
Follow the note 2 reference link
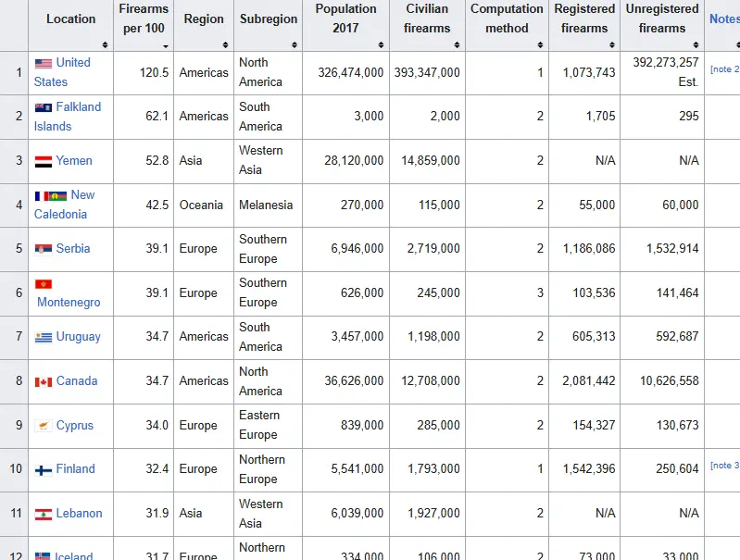[x=724, y=69]
